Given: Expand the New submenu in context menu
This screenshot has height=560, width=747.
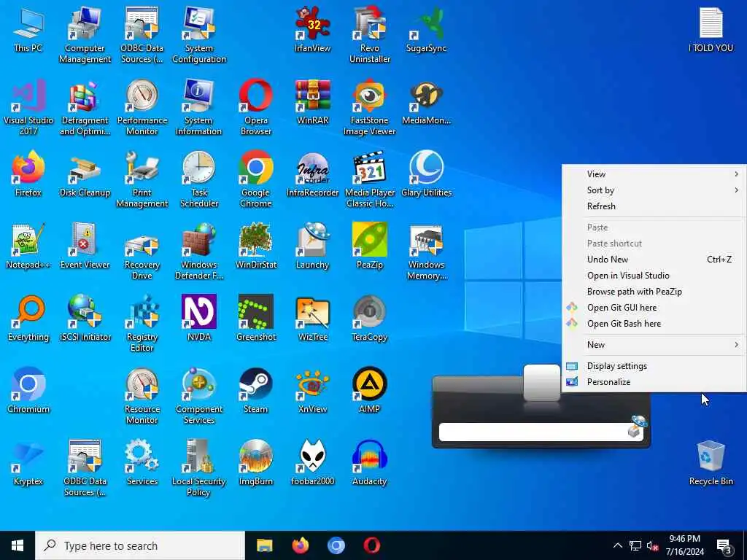Looking at the screenshot, I should [x=654, y=345].
